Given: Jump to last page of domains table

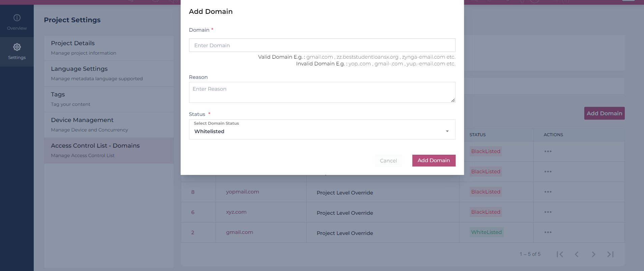Looking at the screenshot, I should point(610,254).
